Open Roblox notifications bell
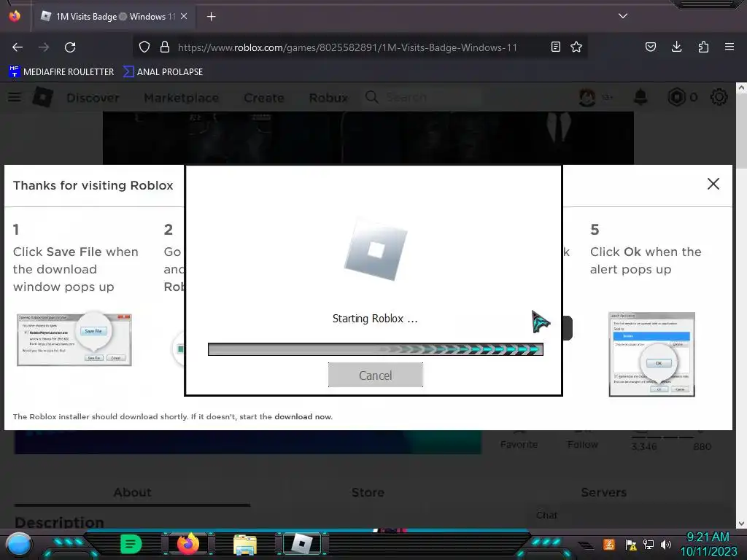747x560 pixels. pyautogui.click(x=640, y=97)
